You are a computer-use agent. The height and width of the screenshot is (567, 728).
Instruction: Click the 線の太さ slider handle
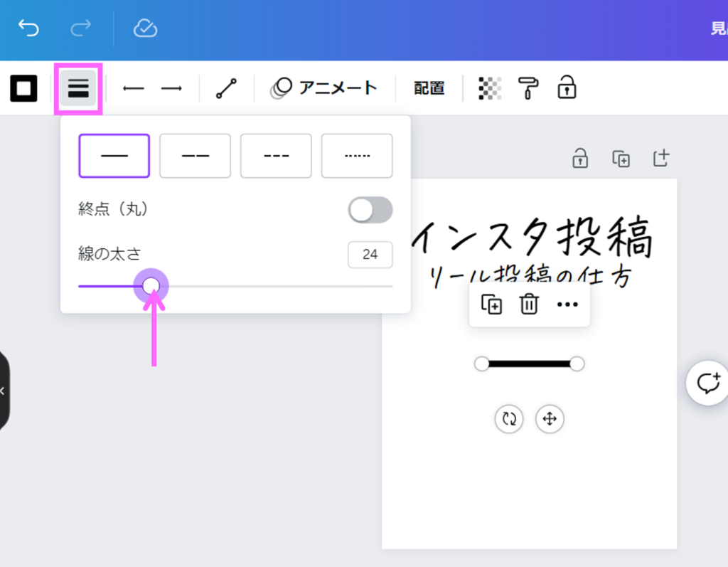(x=151, y=286)
